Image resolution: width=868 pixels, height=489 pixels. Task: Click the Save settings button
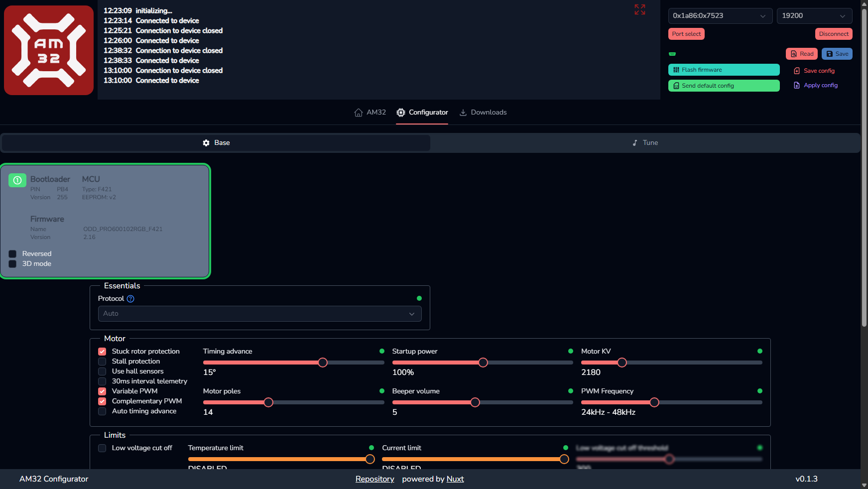(837, 54)
